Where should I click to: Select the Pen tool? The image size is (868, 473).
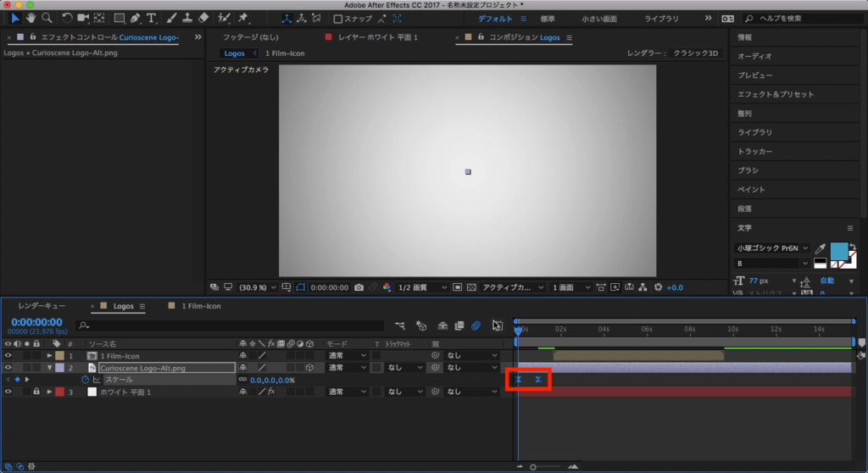tap(135, 18)
